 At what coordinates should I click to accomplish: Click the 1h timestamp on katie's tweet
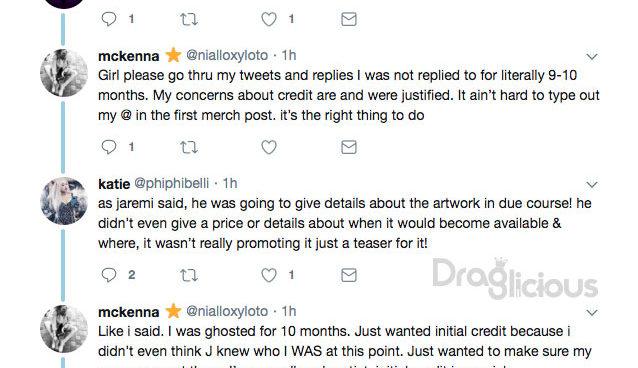(x=230, y=183)
